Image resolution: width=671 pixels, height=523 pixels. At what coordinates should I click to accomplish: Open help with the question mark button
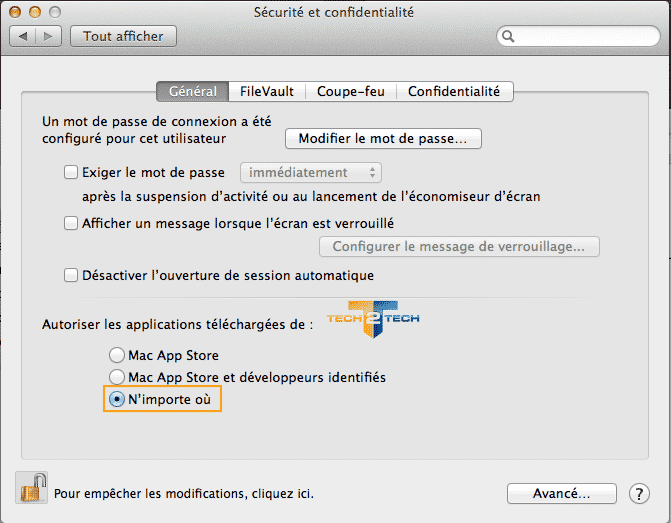coord(639,493)
